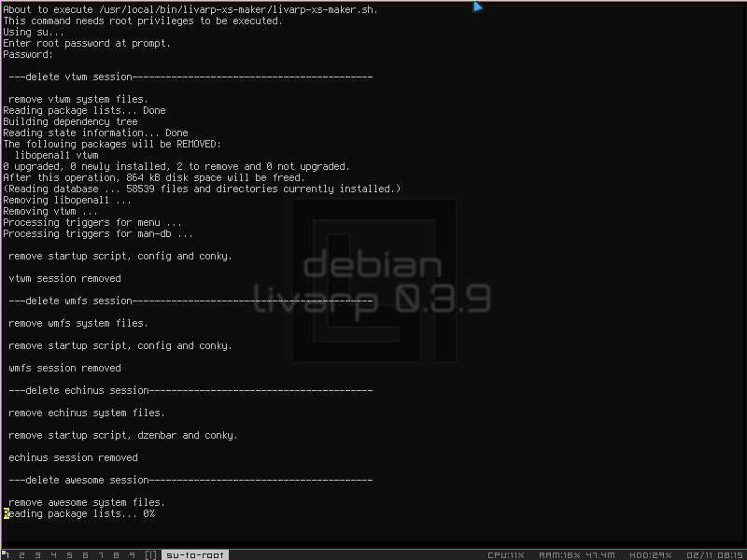Switch to workspace tag 8
Screen dimensions: 747x560
[116, 554]
